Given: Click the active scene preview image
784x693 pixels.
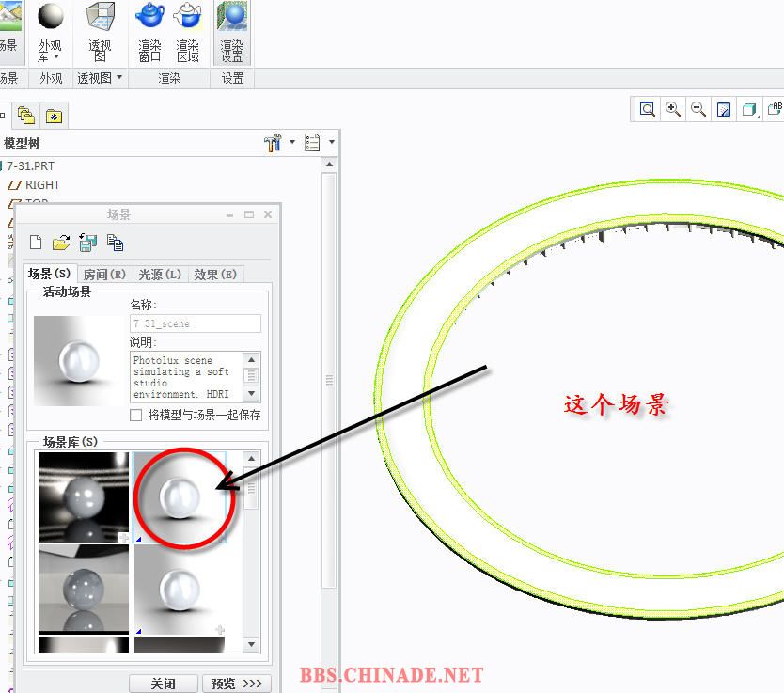Looking at the screenshot, I should 79,361.
